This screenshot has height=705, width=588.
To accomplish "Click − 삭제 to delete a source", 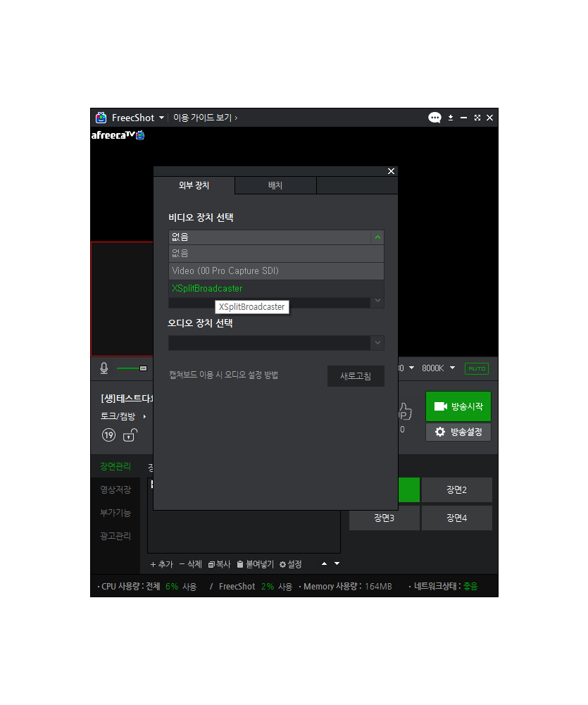I will point(191,564).
